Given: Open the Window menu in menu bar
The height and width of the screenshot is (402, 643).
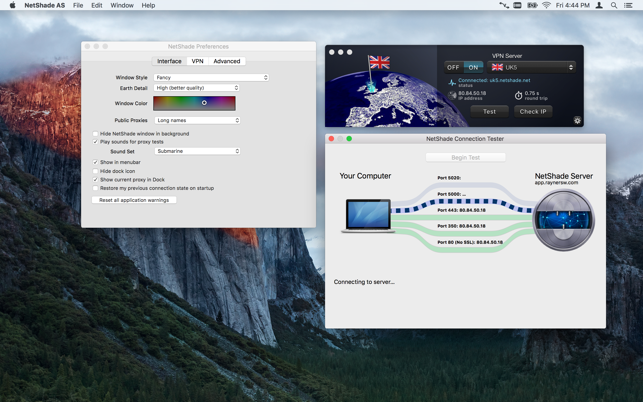Looking at the screenshot, I should pos(122,6).
